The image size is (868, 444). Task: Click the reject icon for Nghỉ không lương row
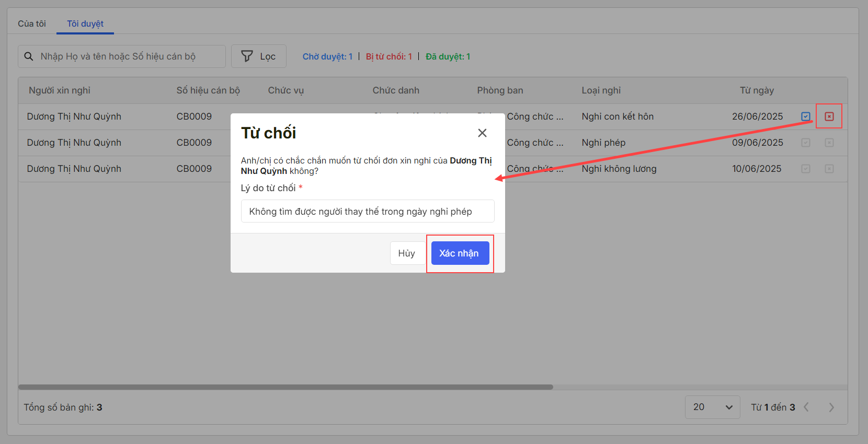tap(829, 169)
